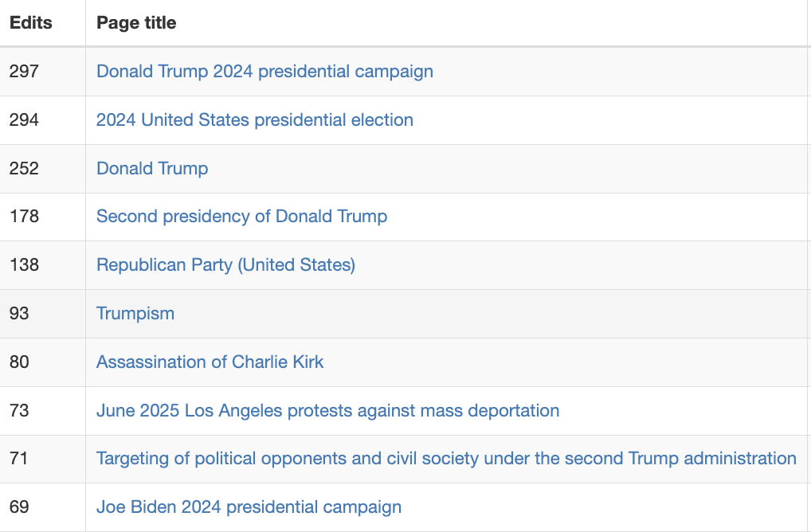The height and width of the screenshot is (532, 811).
Task: Open the Trumpism article link
Action: [135, 314]
